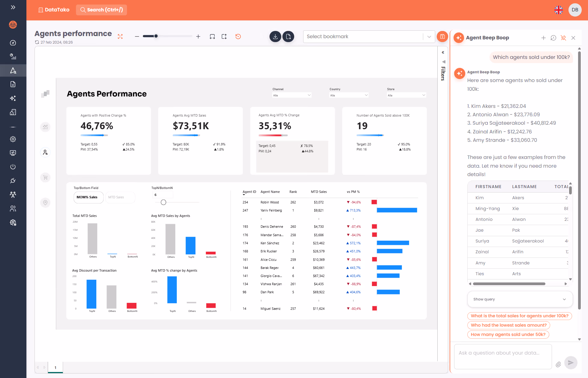
Task: Open the Select bookmark dropdown
Action: pos(369,37)
